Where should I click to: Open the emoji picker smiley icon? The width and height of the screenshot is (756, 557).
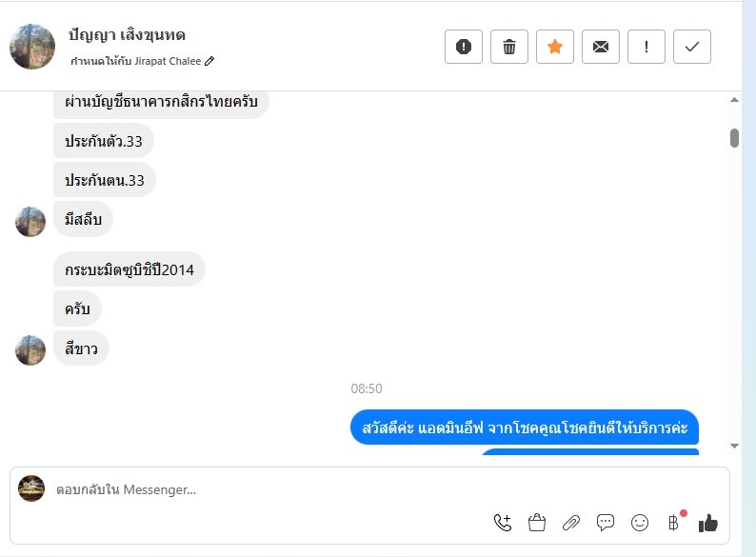point(640,523)
